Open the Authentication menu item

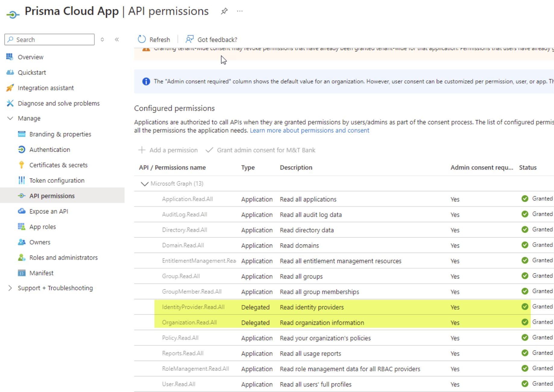pyautogui.click(x=50, y=150)
